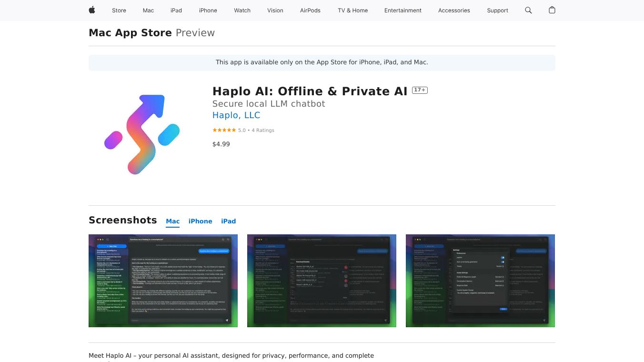
Task: Click the '4 Ratings' text
Action: point(263,130)
